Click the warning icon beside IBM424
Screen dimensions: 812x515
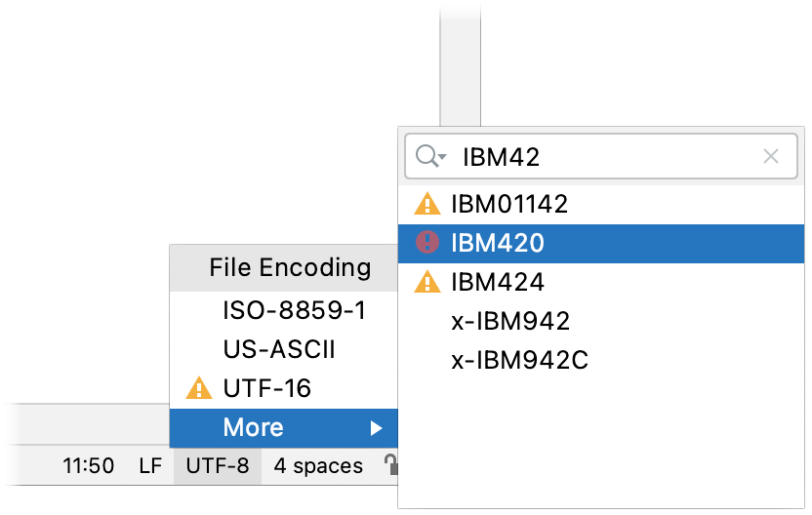coord(426,282)
